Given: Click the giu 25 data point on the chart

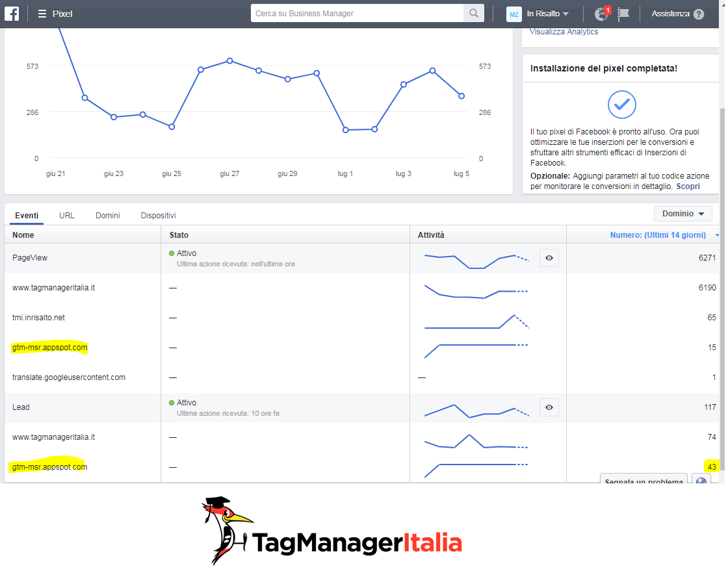Looking at the screenshot, I should (x=172, y=127).
